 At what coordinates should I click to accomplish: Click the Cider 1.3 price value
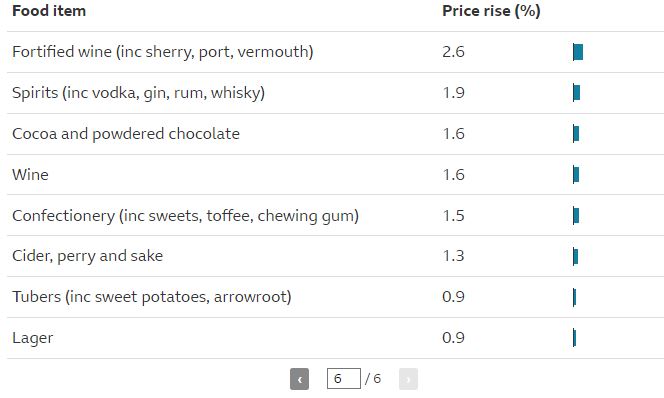click(x=453, y=256)
